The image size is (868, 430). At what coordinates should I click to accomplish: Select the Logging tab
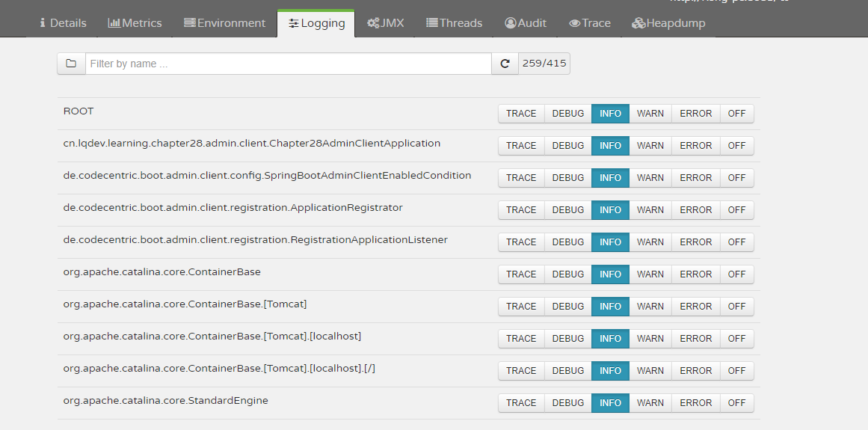click(316, 23)
